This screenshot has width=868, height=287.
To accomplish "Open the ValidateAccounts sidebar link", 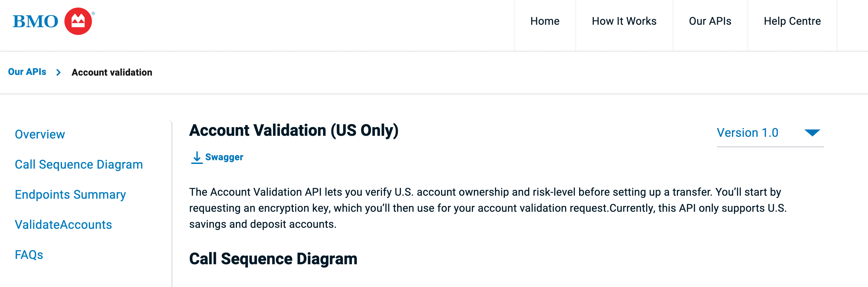I will tap(63, 224).
